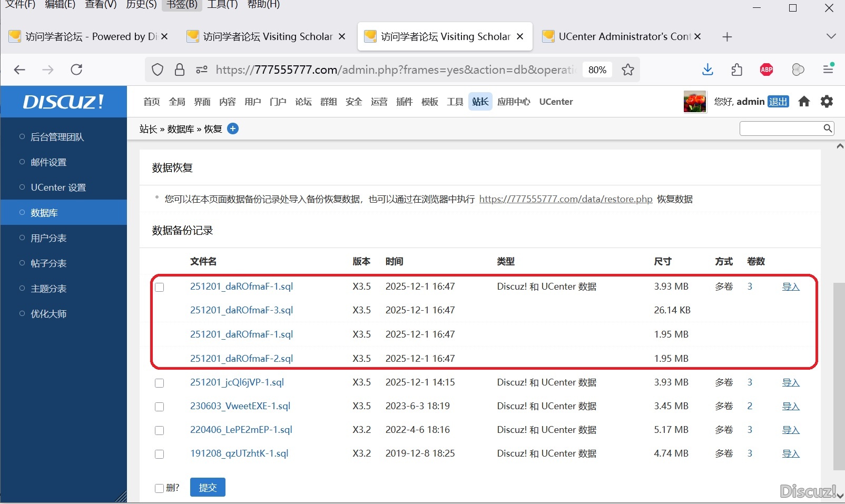
Task: Open the 工具 top navigation menu
Action: [455, 102]
